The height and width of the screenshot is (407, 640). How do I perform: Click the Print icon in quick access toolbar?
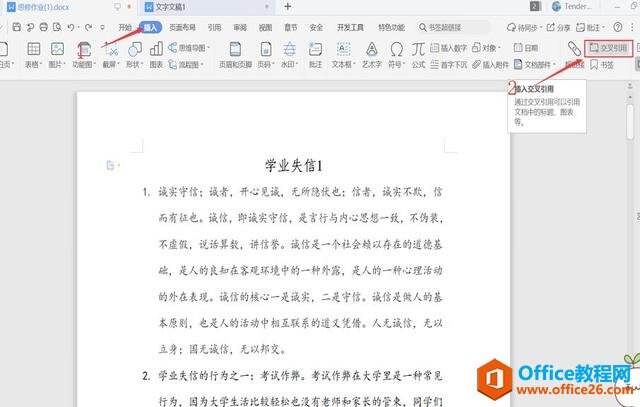tap(44, 27)
